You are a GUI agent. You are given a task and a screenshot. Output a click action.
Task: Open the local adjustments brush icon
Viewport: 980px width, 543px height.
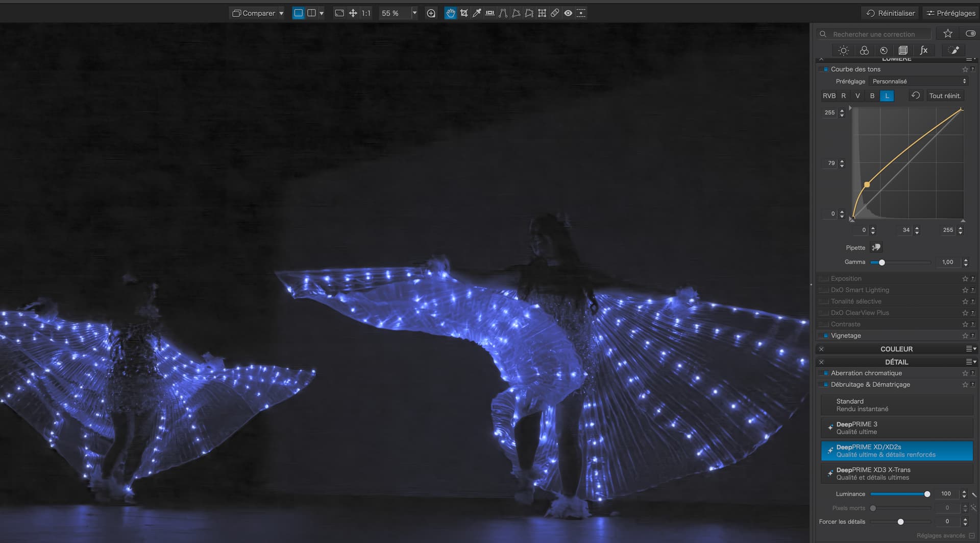pos(953,50)
